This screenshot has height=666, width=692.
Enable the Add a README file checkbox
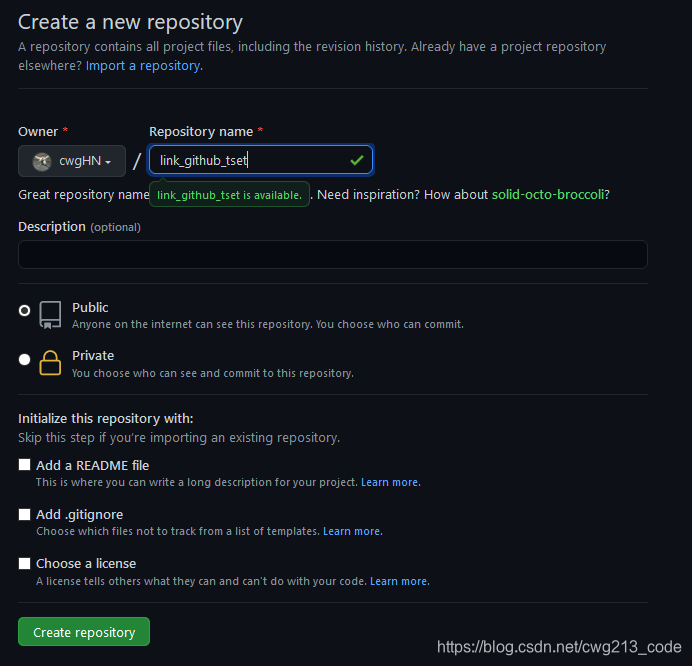[x=25, y=465]
